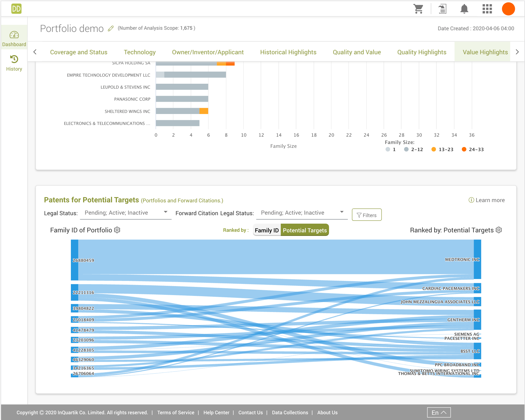Select family node 26880459
Screen dimensions: 525x420
click(74, 260)
